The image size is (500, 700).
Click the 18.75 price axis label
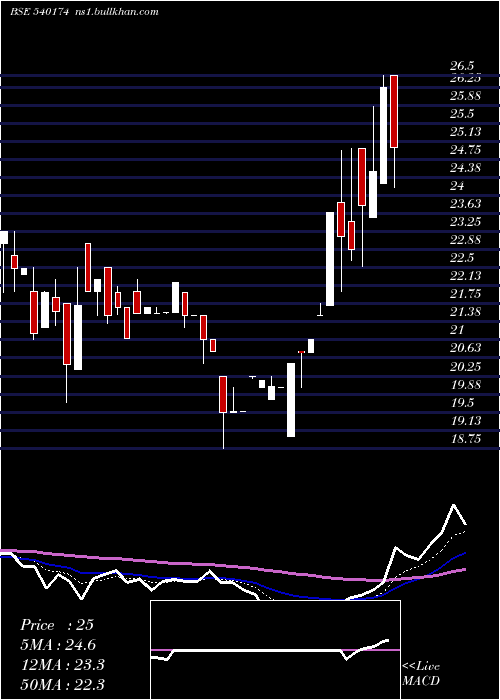465,439
